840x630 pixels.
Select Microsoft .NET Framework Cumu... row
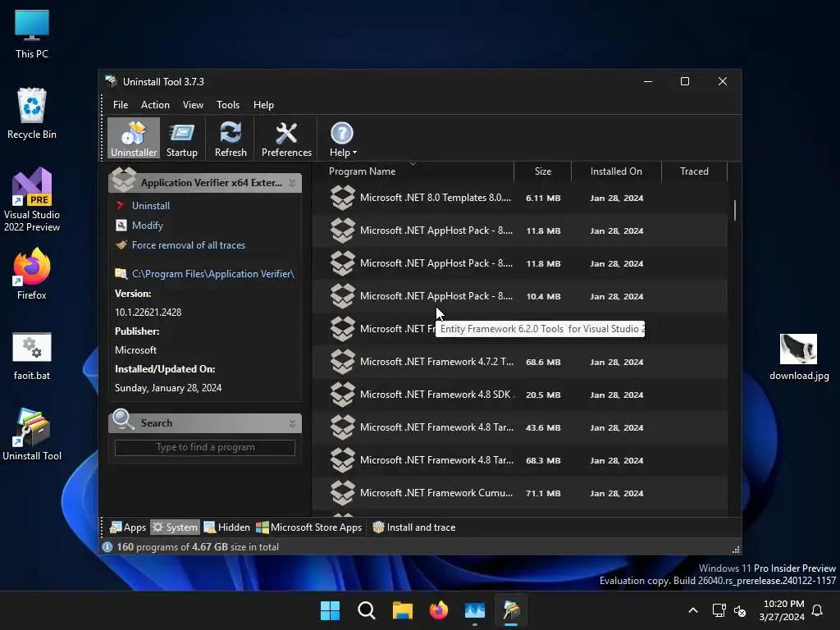(519, 493)
